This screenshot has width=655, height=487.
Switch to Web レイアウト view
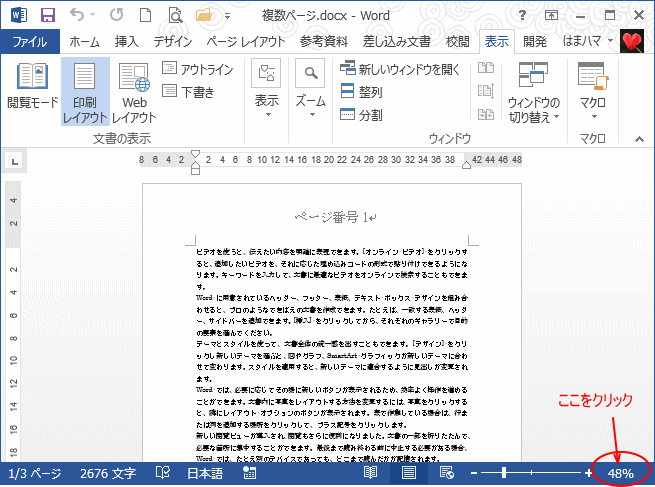point(134,91)
